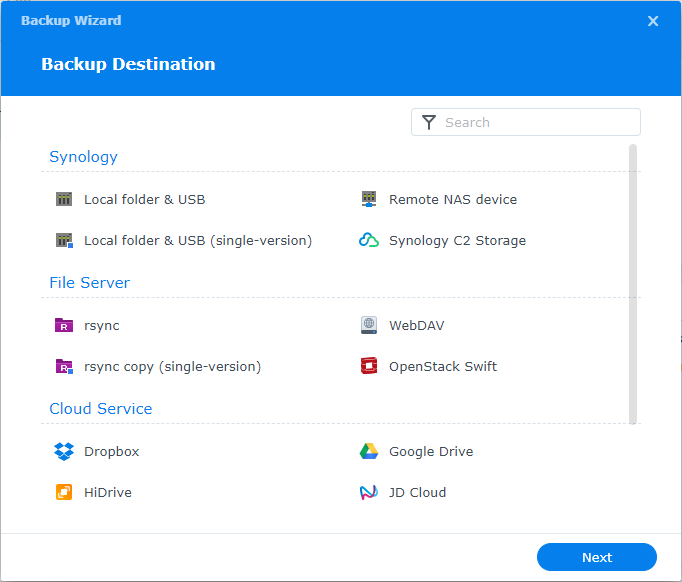Select Local folder & USB (single-version) option
Image resolution: width=682 pixels, height=582 pixels.
tap(197, 240)
